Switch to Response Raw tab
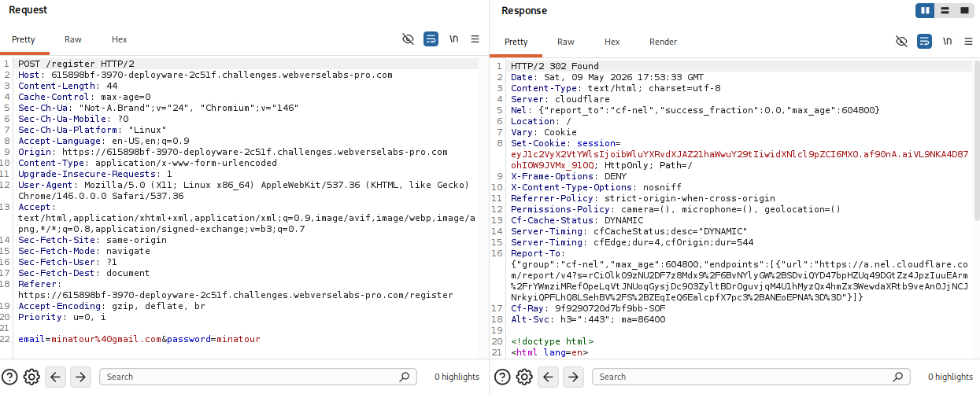 coord(566,42)
